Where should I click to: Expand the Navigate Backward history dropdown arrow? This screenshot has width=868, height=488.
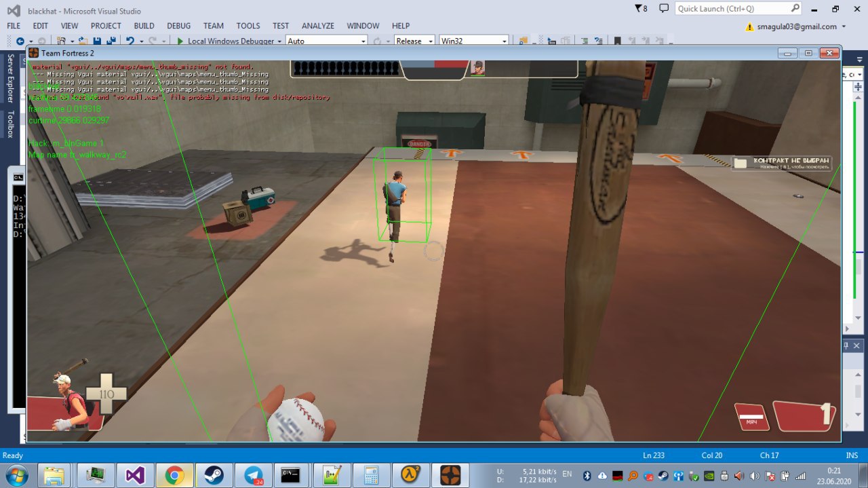click(x=30, y=41)
